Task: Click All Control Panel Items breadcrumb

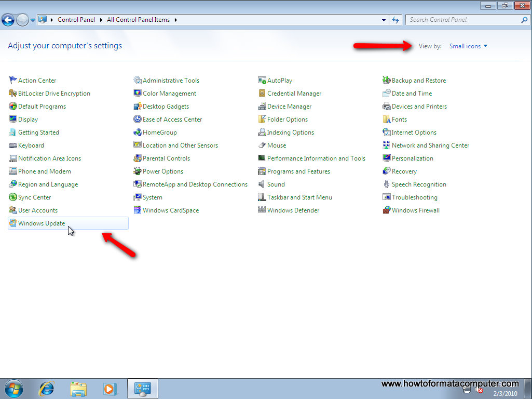Action: pyautogui.click(x=138, y=20)
